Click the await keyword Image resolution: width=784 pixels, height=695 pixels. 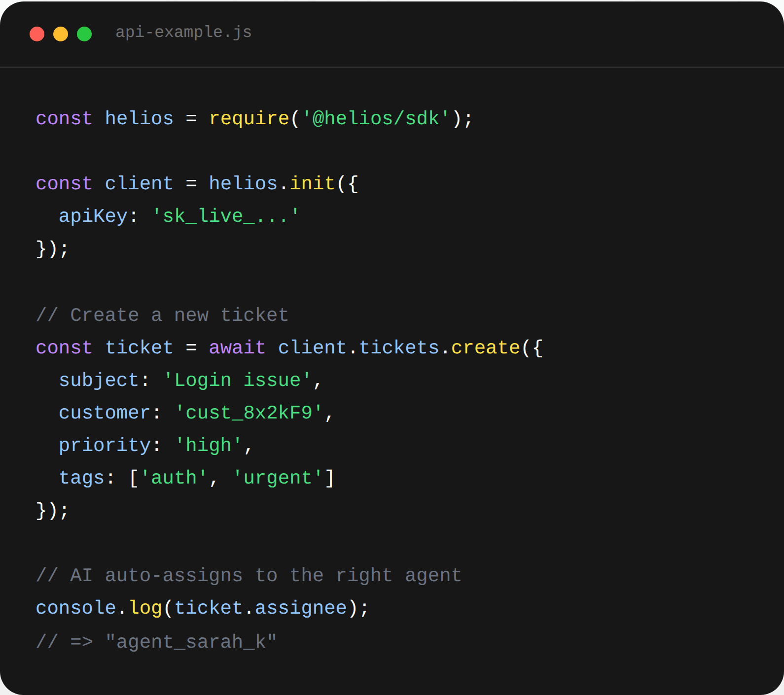pyautogui.click(x=237, y=348)
